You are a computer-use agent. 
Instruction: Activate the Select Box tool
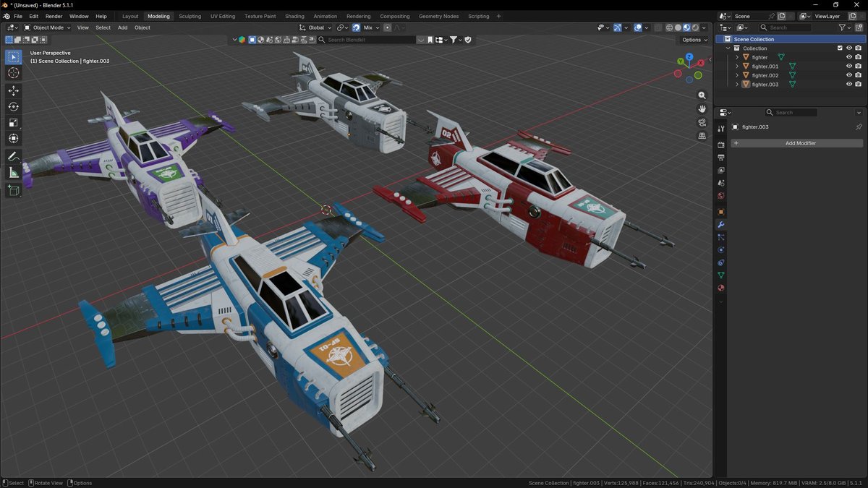13,56
